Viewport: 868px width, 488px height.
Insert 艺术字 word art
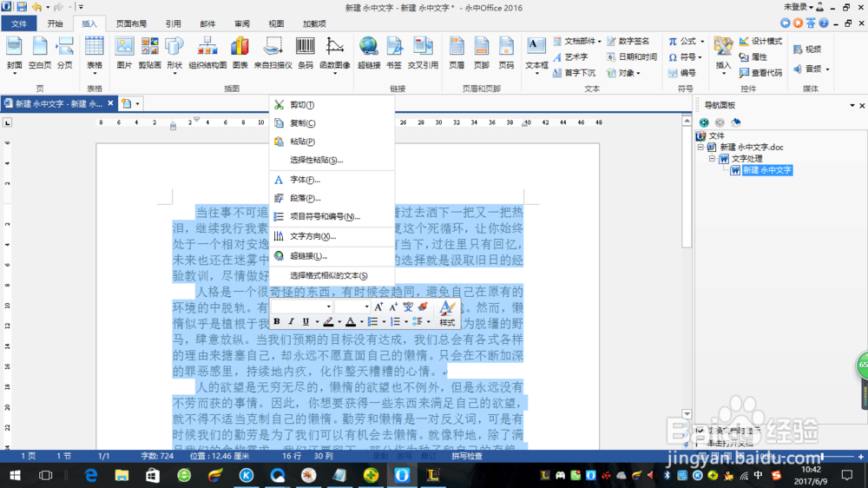pyautogui.click(x=570, y=57)
